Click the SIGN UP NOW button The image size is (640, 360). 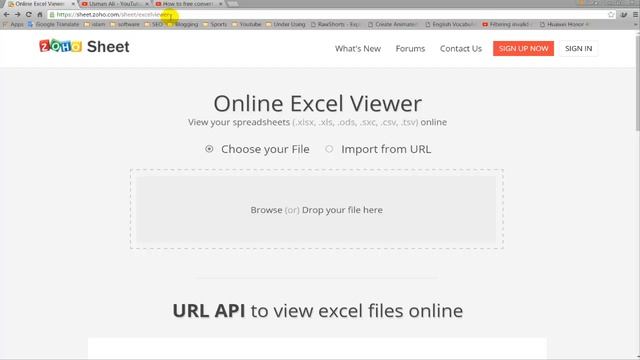click(x=523, y=49)
